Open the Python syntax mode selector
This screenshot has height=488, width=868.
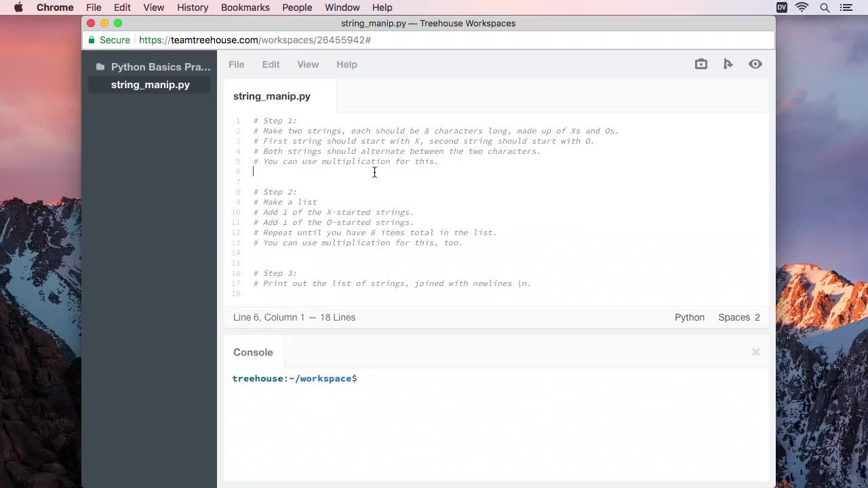point(689,317)
